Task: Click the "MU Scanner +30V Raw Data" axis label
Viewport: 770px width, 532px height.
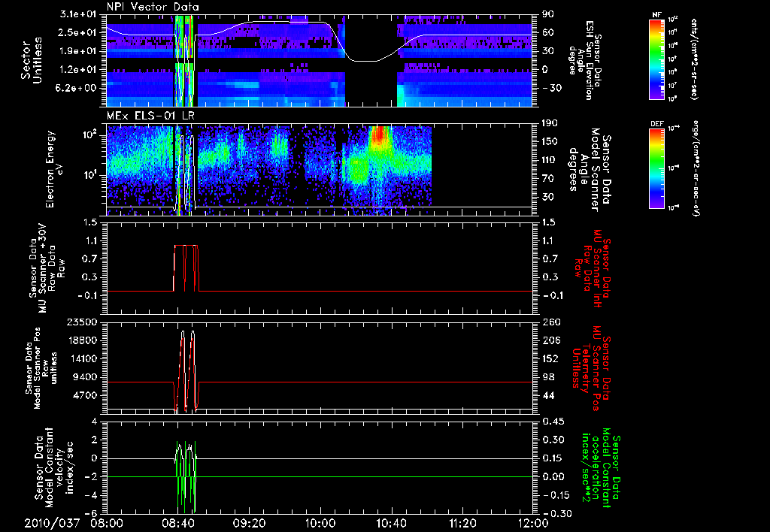Action: [47, 268]
